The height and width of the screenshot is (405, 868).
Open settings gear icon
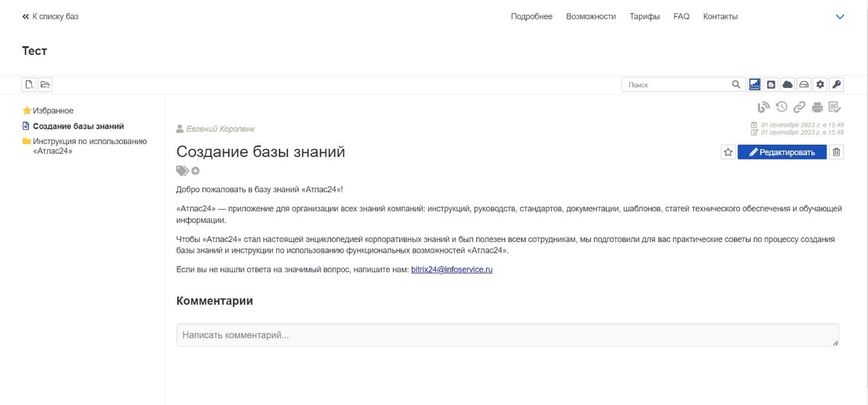(820, 84)
